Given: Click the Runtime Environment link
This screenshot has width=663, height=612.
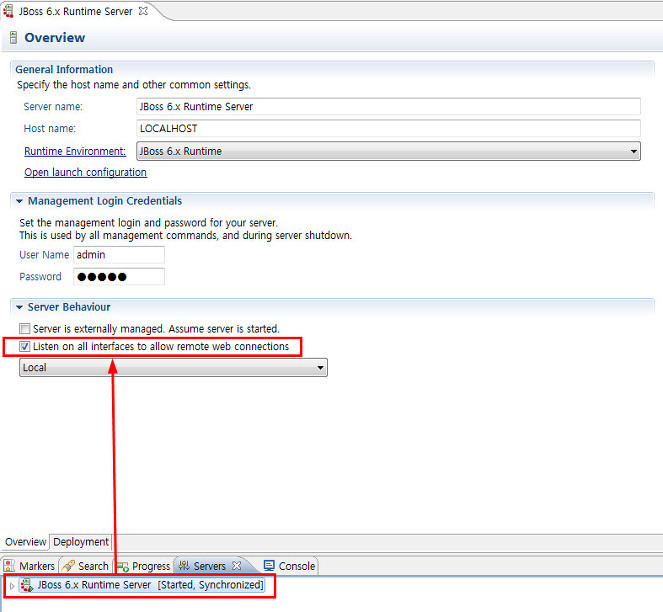Looking at the screenshot, I should pyautogui.click(x=75, y=151).
